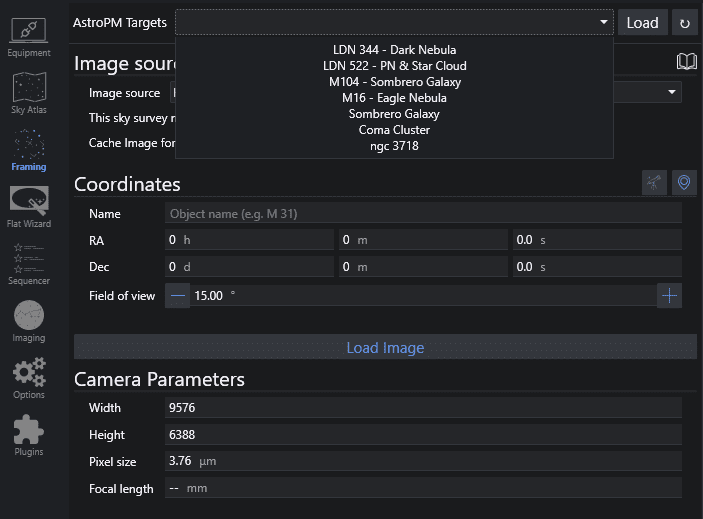Screen dimensions: 703x519
Task: Select M16 - Eagle Nebula from list
Action: 394,98
